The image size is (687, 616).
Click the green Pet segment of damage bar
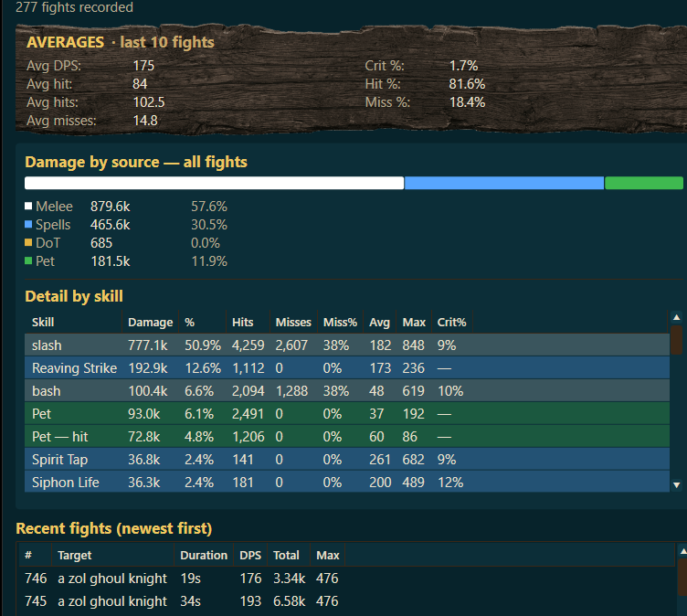coord(644,183)
